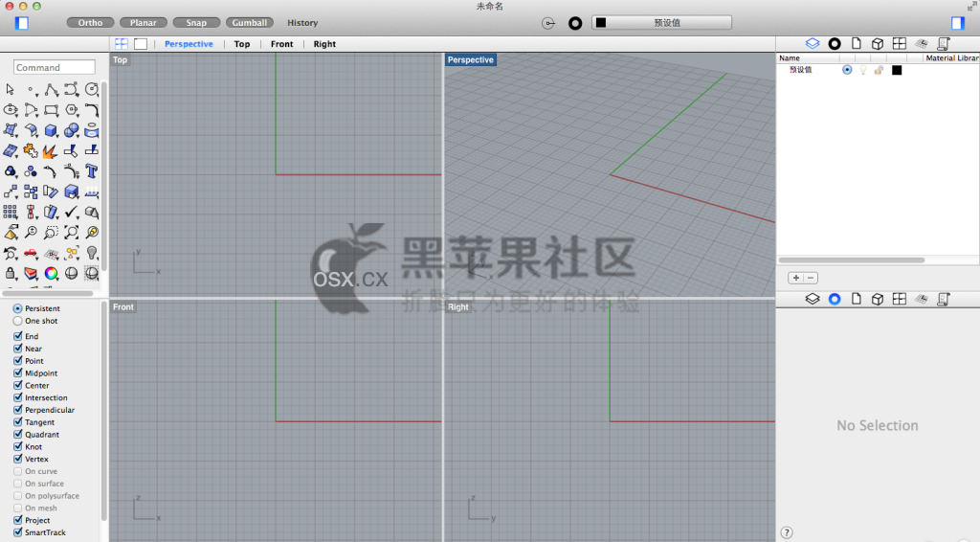Click the Zoom Extents tool
The image size is (980, 542).
[x=71, y=232]
